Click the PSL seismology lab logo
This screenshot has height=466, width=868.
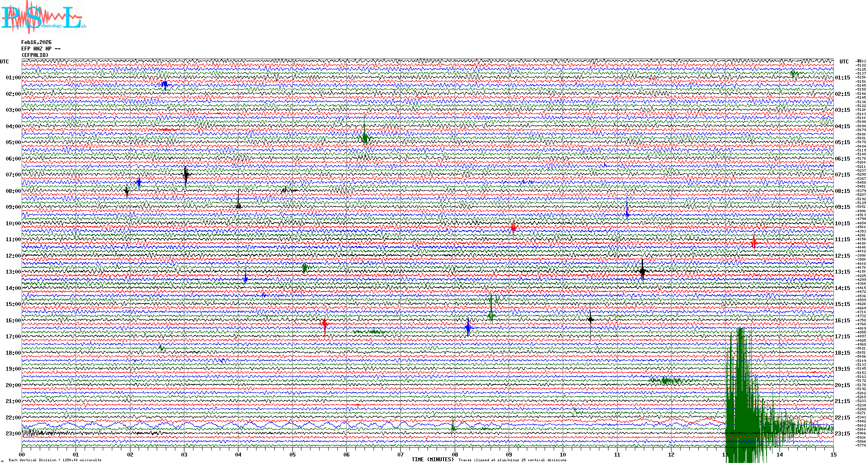click(x=42, y=17)
